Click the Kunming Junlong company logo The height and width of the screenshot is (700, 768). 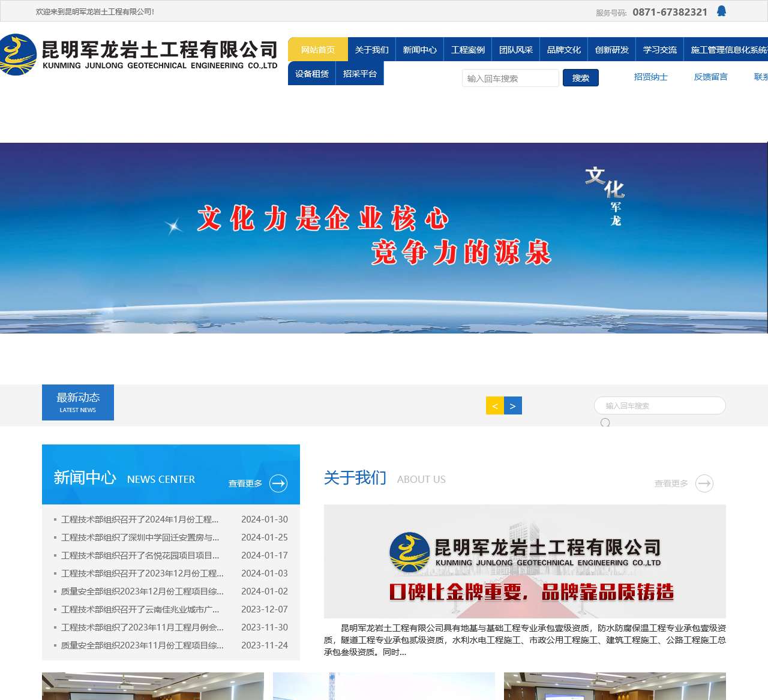[x=139, y=55]
